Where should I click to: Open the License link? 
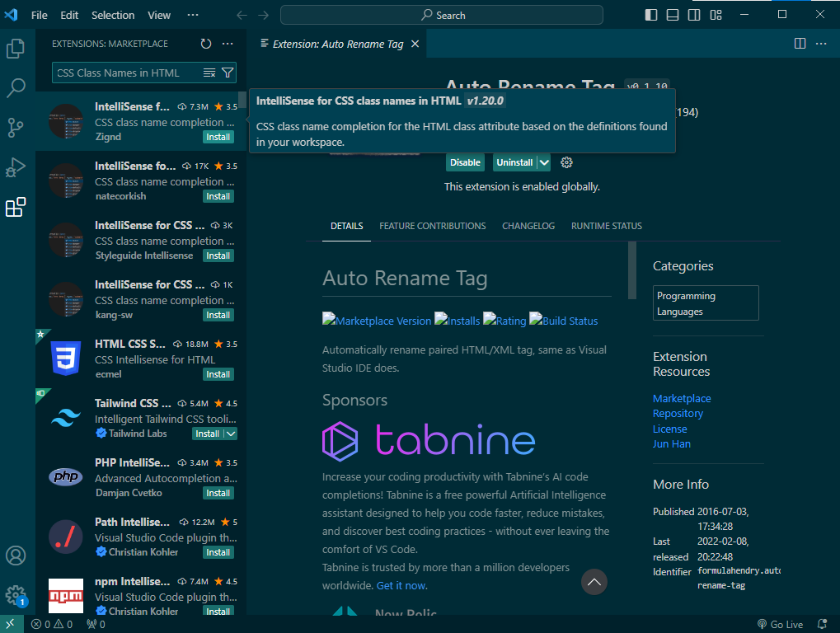click(x=669, y=429)
